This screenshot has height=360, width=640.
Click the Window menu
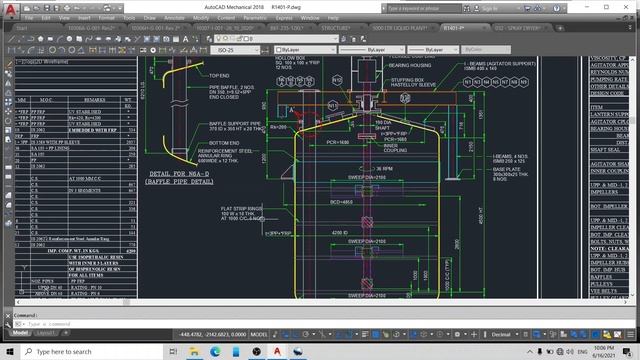[x=310, y=18]
